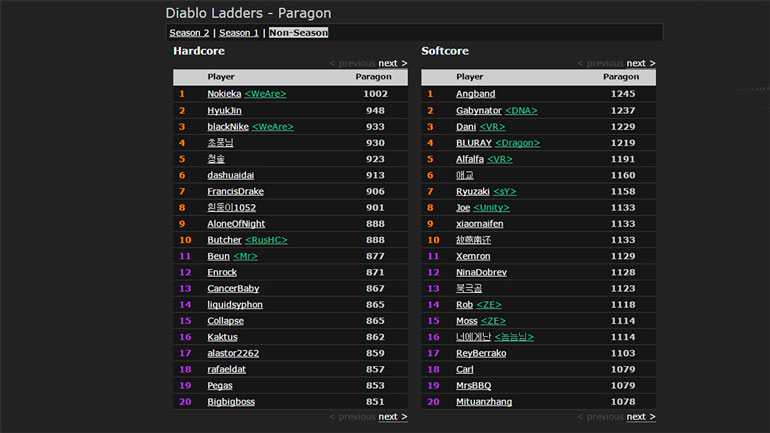Open player dashuaidai's profile
Screen dimensions: 770x433
[x=231, y=175]
